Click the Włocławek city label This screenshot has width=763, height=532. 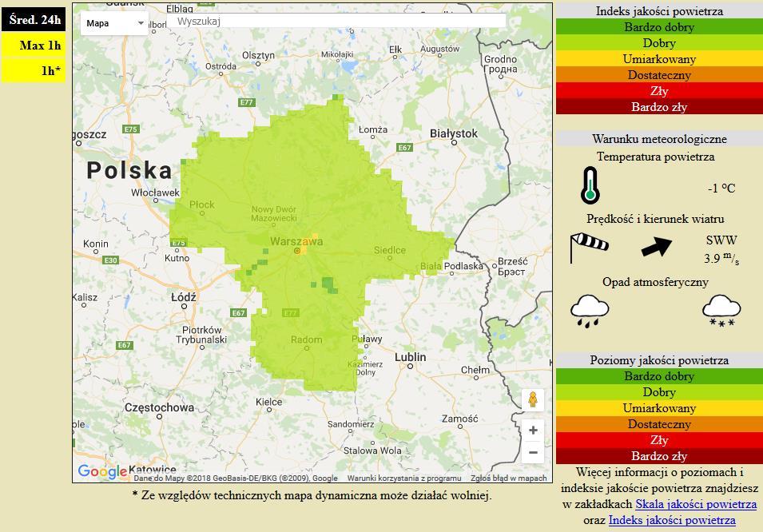point(155,193)
